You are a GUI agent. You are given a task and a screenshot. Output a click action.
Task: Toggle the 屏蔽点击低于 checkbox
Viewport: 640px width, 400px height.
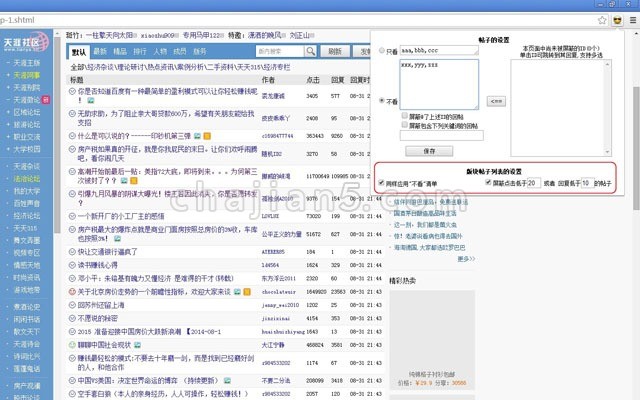pyautogui.click(x=488, y=182)
